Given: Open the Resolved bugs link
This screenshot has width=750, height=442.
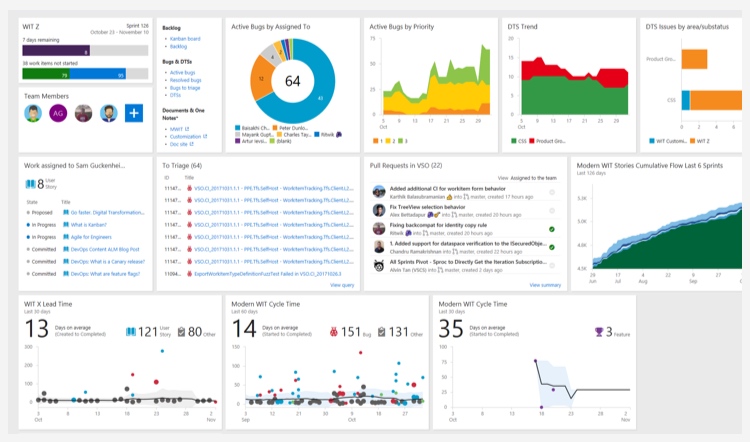Looking at the screenshot, I should tap(186, 80).
